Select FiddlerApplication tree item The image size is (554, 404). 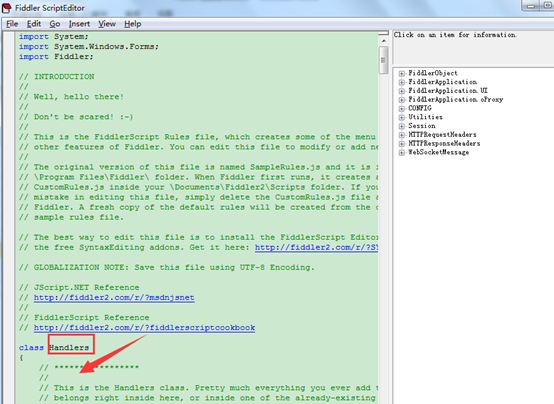click(442, 82)
